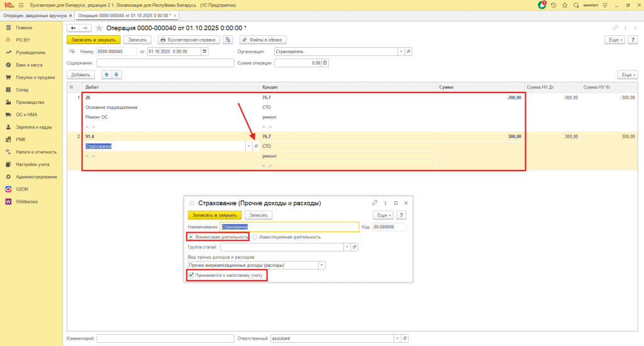Screen dimensions: 644x346
Task: Click the search magnifier in title bar
Action: point(576,5)
